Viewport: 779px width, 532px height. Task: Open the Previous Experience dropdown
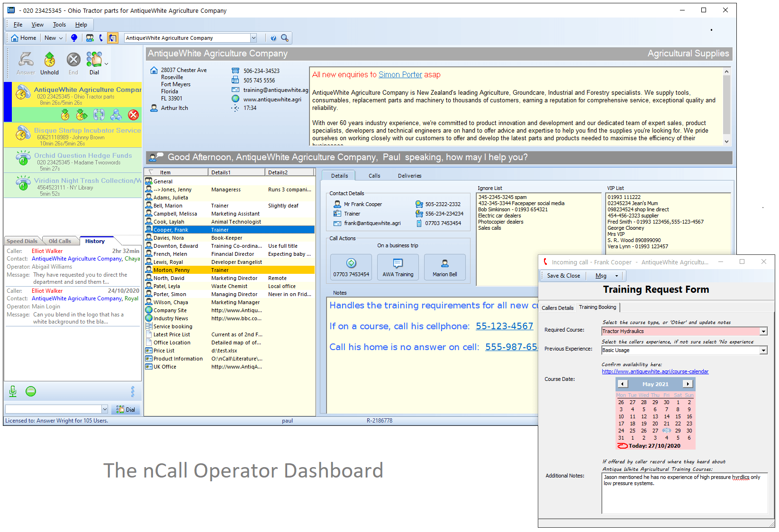coord(763,350)
